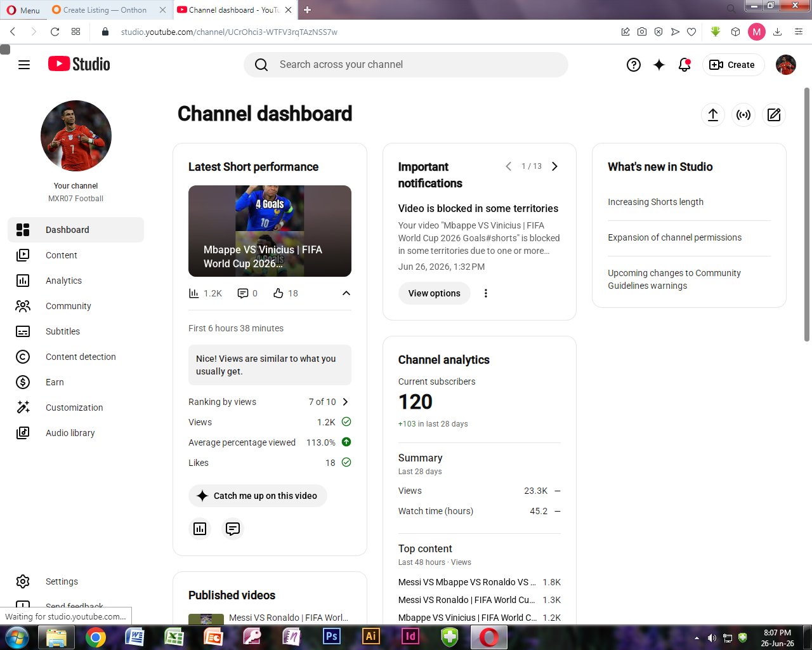This screenshot has height=650, width=812.
Task: Click the browser address bar URL
Action: coord(229,32)
